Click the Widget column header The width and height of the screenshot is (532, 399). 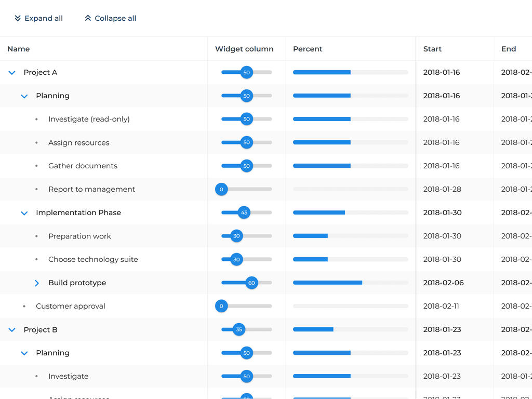(x=244, y=49)
